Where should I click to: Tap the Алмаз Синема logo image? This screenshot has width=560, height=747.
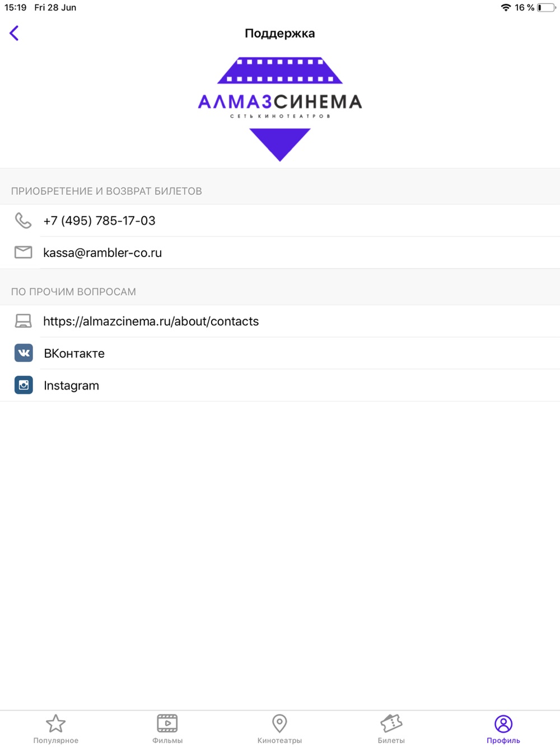(280, 109)
